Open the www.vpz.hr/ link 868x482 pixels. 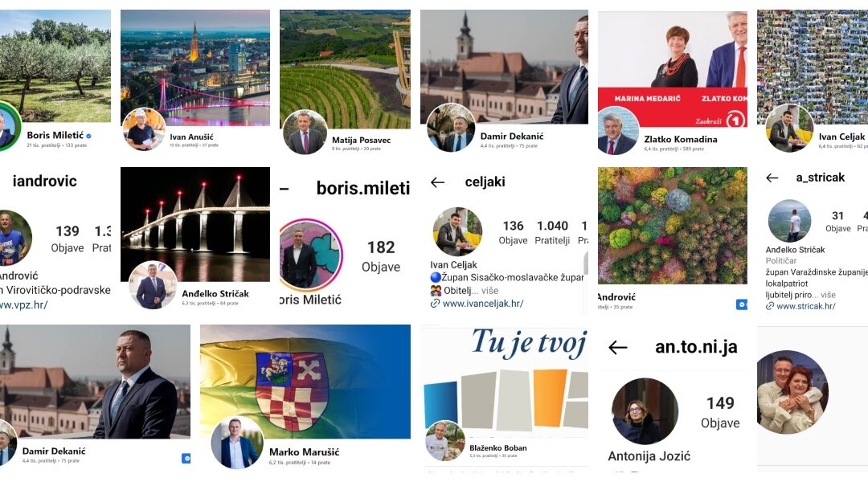[24, 304]
